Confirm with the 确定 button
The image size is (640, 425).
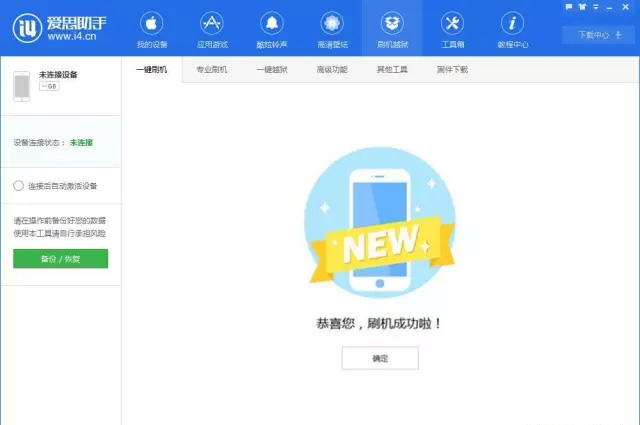coord(380,358)
